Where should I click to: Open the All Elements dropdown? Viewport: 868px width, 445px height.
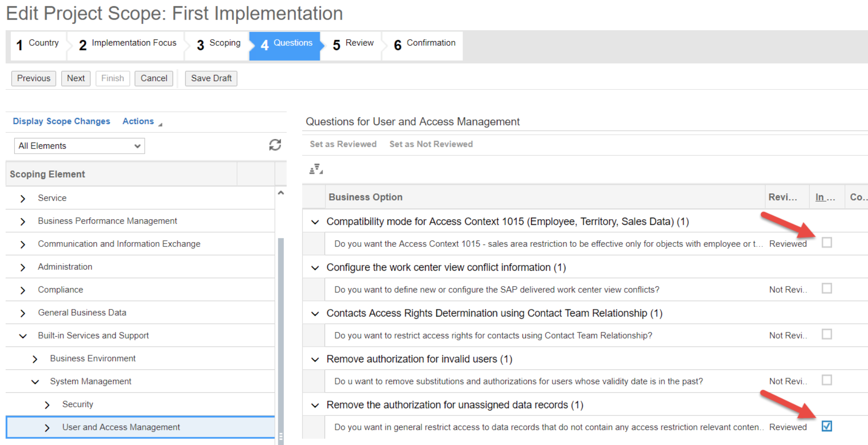(79, 146)
